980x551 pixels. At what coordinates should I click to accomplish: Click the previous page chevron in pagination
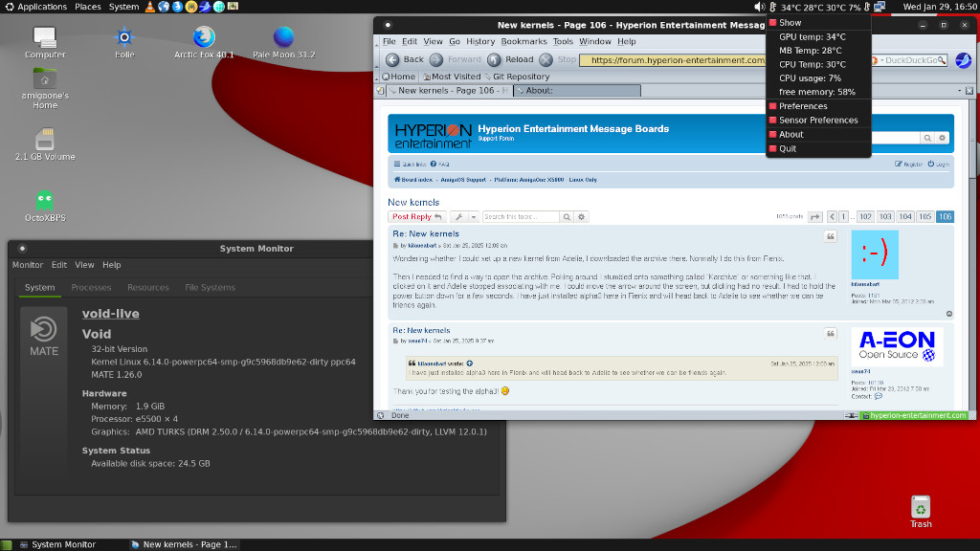click(x=832, y=217)
